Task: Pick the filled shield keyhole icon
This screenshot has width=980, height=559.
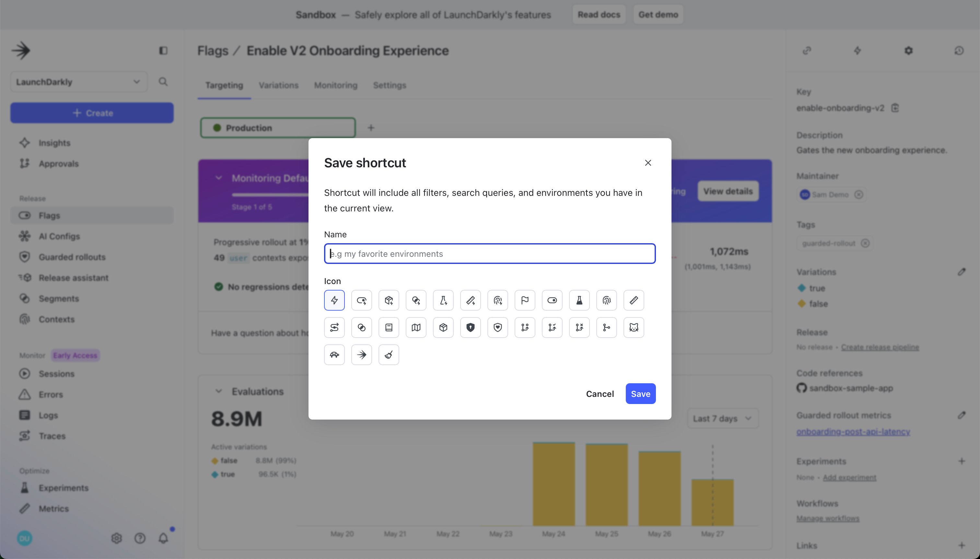Action: [471, 327]
